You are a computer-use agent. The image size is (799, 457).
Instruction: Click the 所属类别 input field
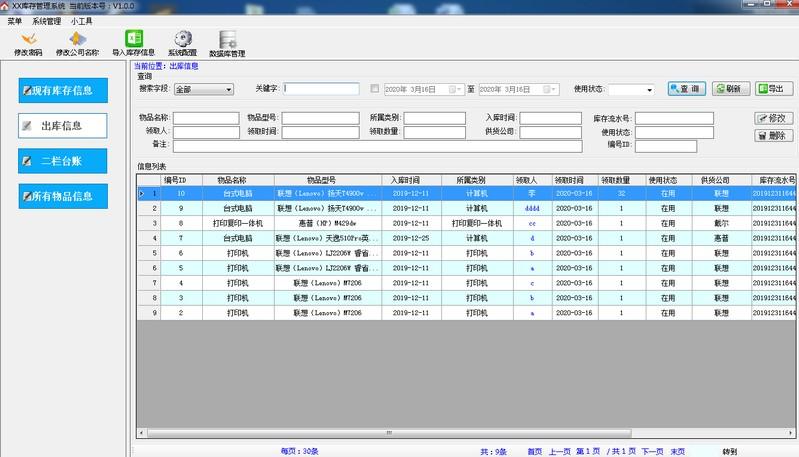(x=435, y=118)
